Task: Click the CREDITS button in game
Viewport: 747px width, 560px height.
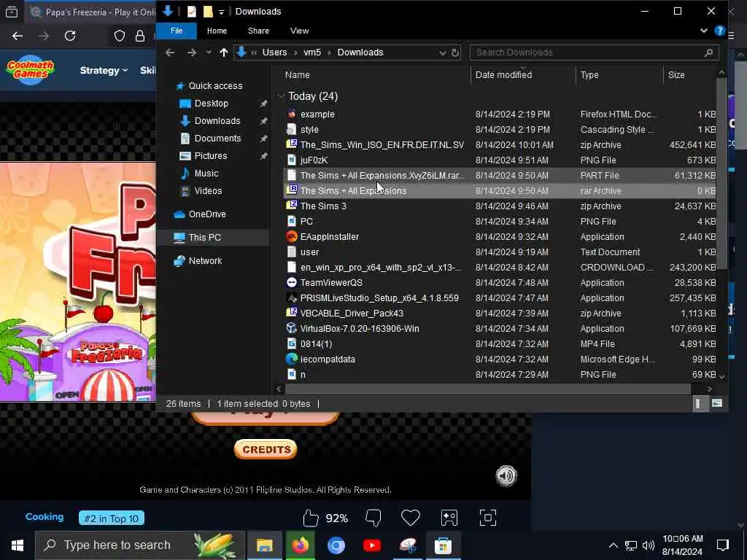Action: 266,449
